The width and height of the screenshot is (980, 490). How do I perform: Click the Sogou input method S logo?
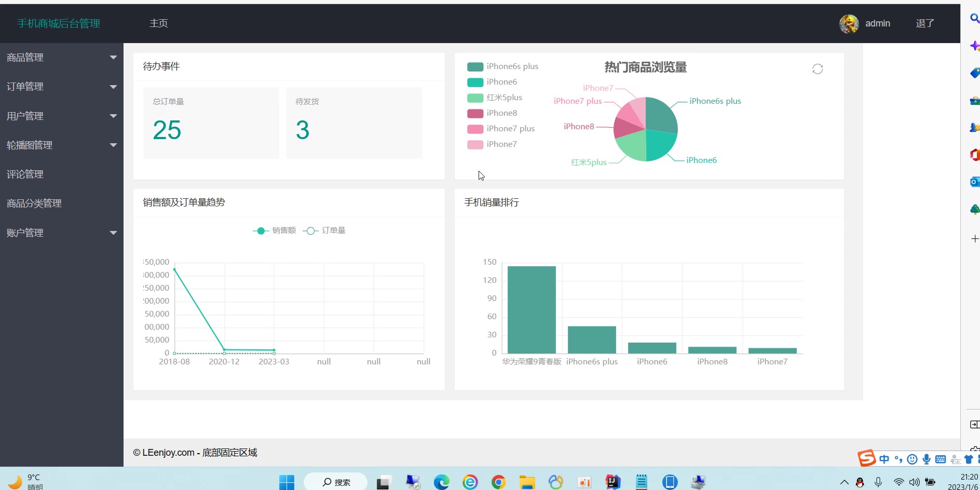pos(866,458)
